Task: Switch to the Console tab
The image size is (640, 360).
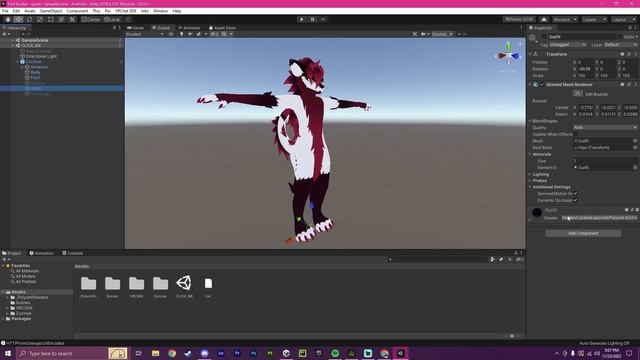Action: click(73, 253)
